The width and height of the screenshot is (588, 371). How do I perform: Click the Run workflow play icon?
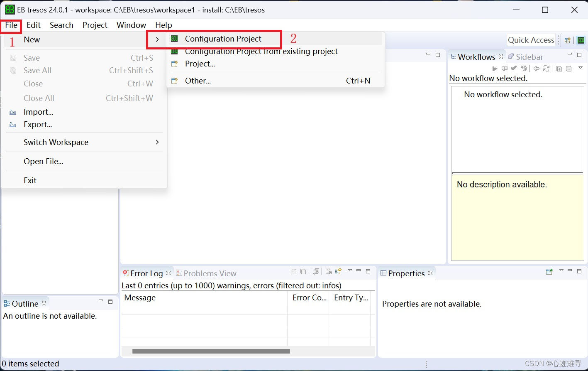click(x=495, y=69)
